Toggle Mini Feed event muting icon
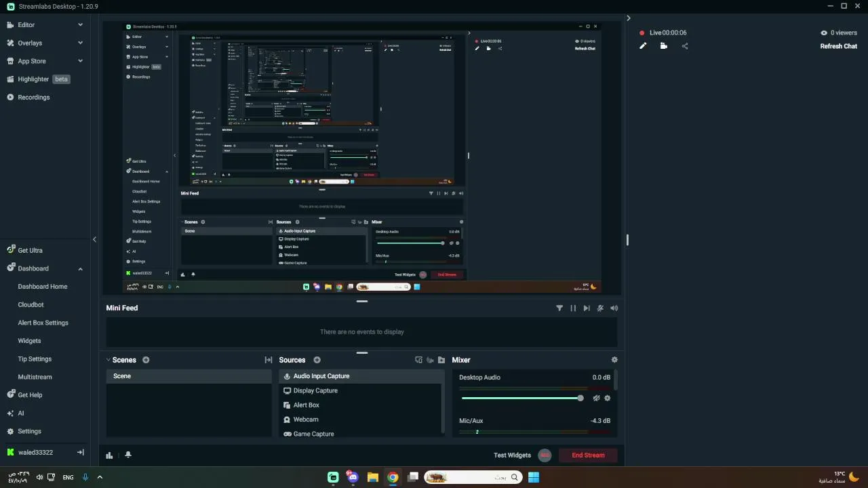This screenshot has width=868, height=488. (600, 308)
